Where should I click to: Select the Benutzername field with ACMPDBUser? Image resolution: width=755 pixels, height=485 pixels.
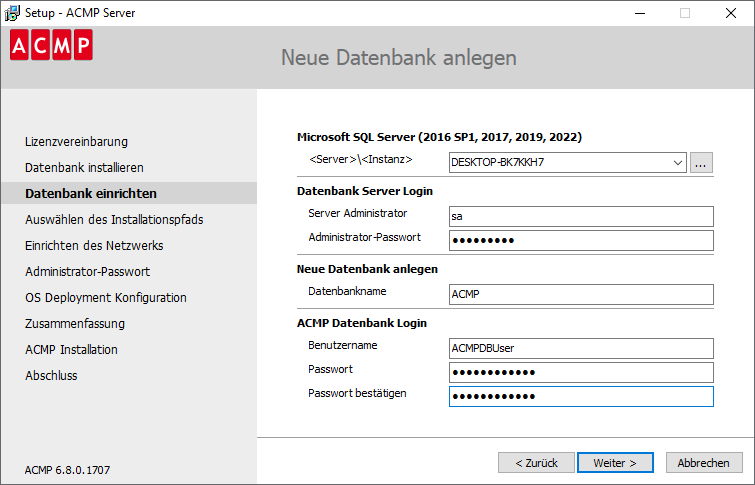point(581,349)
